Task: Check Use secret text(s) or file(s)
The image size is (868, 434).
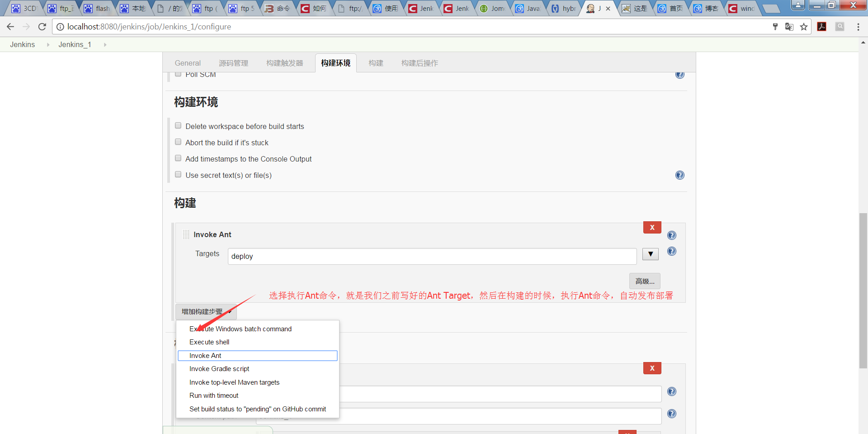Action: pos(178,175)
